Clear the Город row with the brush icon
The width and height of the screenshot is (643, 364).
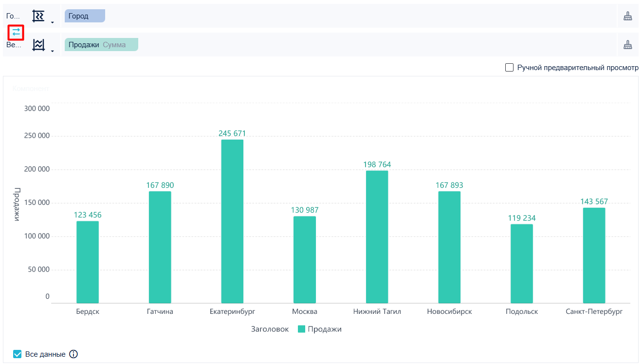628,16
